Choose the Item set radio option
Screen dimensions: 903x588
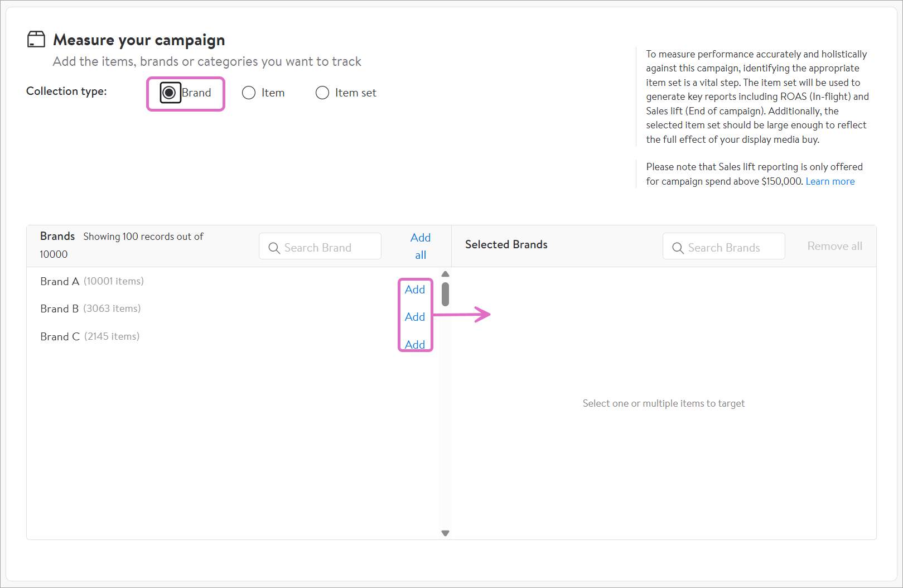(322, 93)
